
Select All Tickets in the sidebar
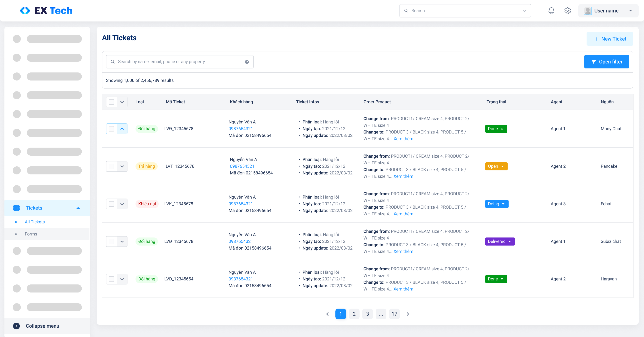pyautogui.click(x=35, y=222)
